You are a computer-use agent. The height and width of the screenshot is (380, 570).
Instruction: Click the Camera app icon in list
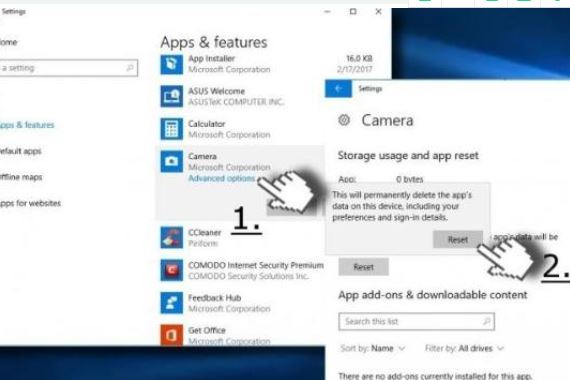point(172,161)
